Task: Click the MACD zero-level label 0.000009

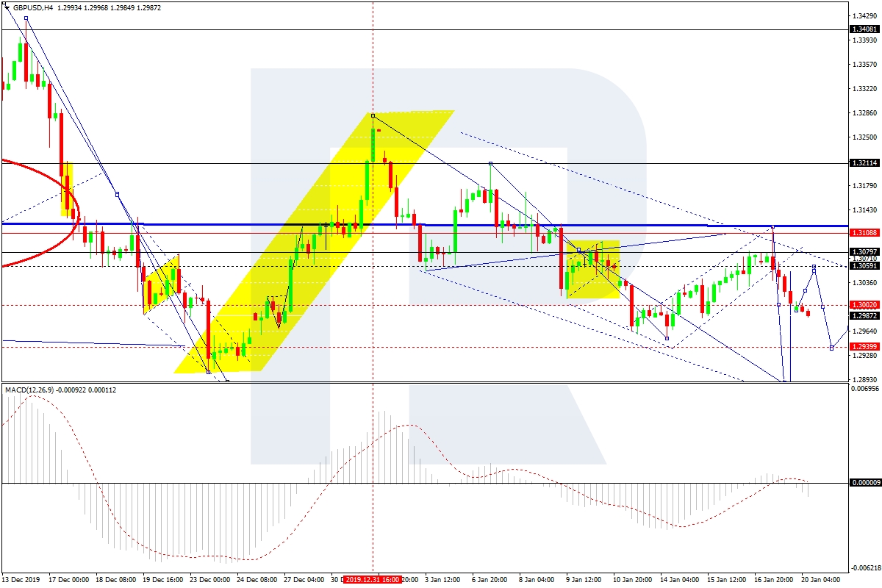Action: [x=864, y=483]
